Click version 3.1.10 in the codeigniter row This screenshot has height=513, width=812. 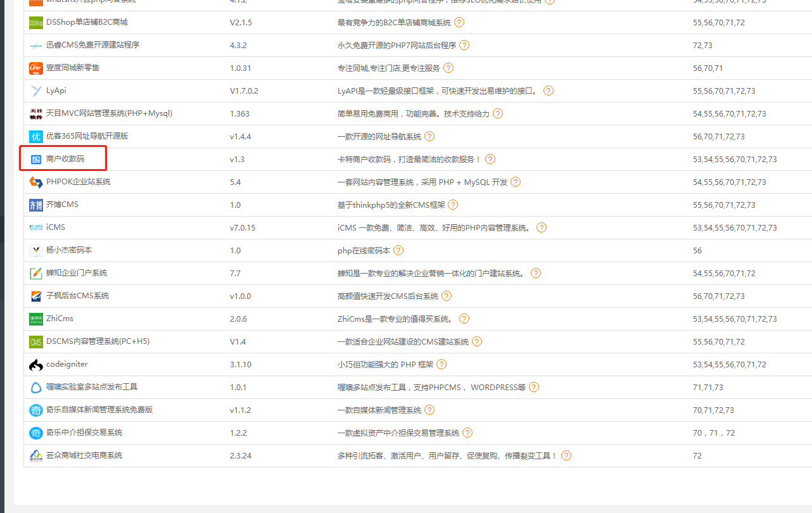(241, 364)
